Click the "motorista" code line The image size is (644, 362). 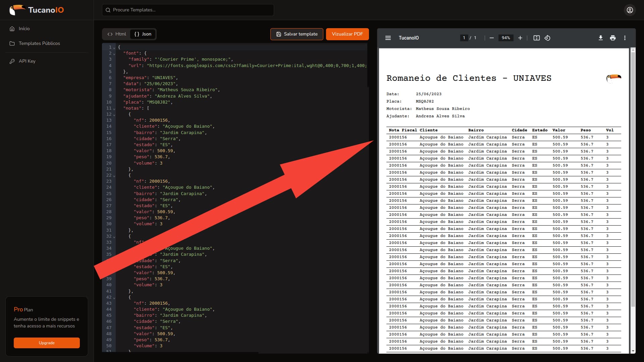(171, 90)
